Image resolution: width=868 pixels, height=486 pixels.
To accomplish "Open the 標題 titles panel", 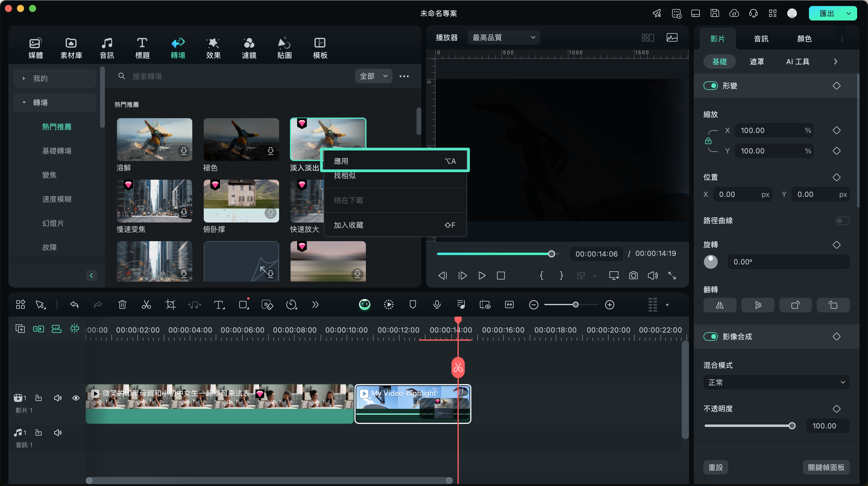I will coord(142,48).
